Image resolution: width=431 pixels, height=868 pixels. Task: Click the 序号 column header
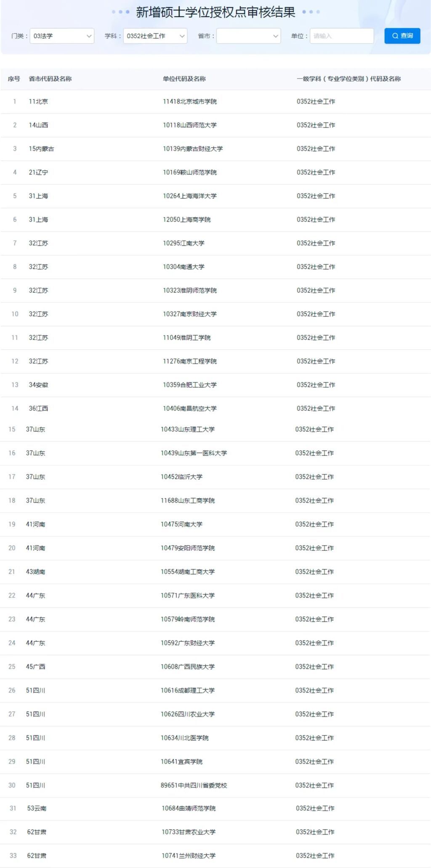click(14, 79)
